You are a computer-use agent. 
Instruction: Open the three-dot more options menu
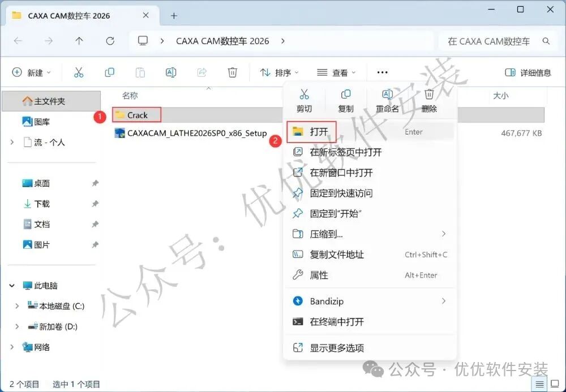(382, 72)
